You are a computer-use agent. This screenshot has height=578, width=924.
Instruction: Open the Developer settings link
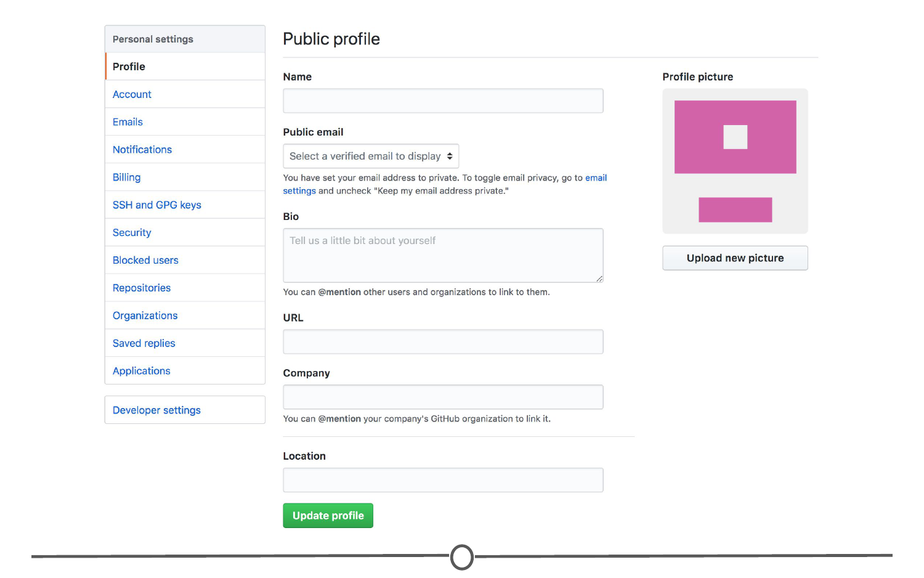point(156,410)
